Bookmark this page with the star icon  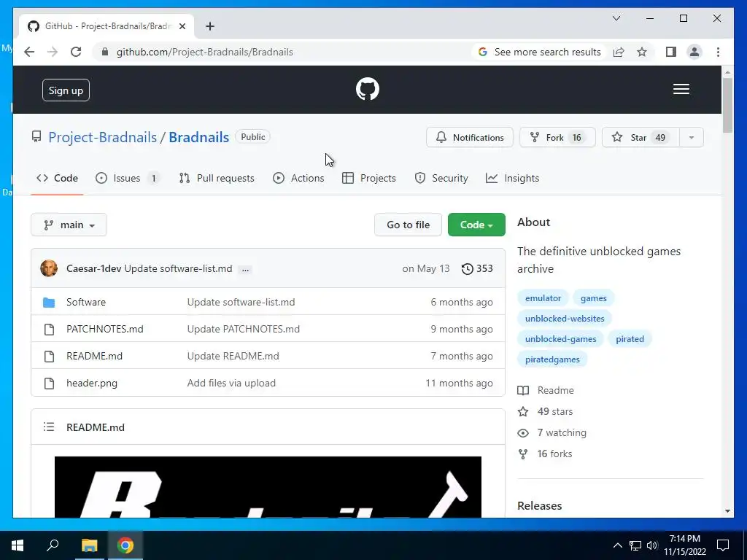[642, 52]
